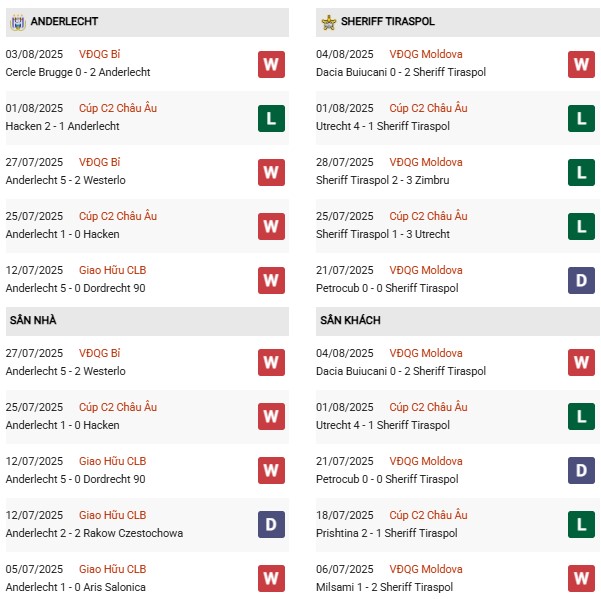Open Giao Hữu CLB link dated 05/07/2025

click(112, 569)
